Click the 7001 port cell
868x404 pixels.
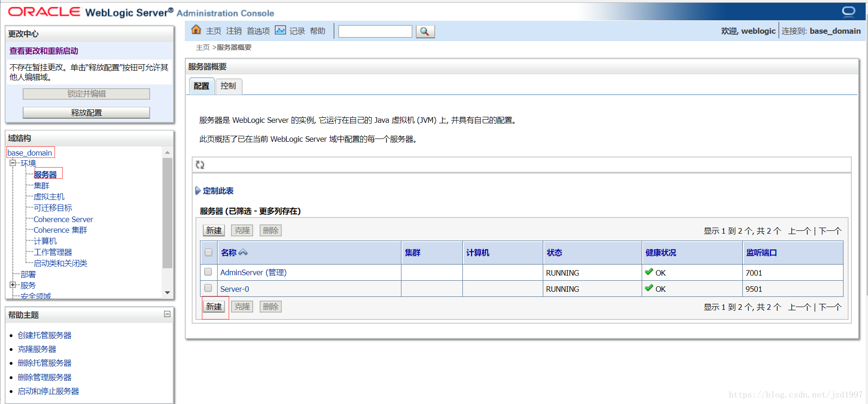[x=793, y=273]
